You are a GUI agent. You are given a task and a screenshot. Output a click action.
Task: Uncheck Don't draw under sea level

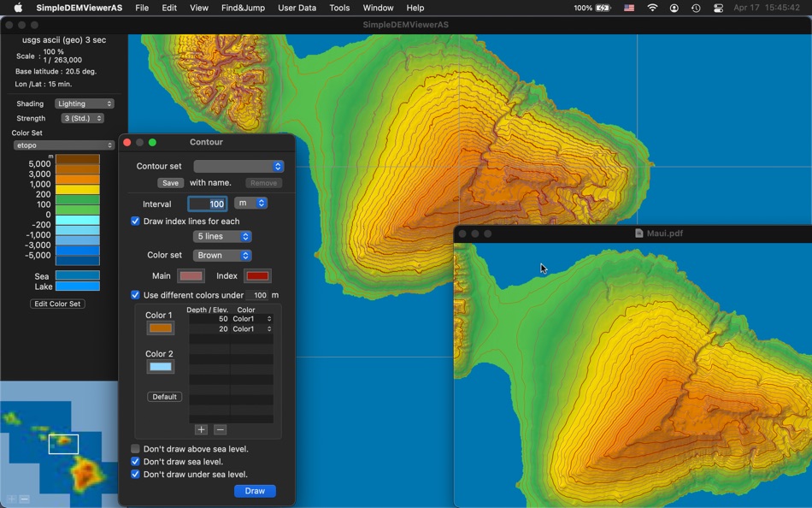(x=135, y=475)
